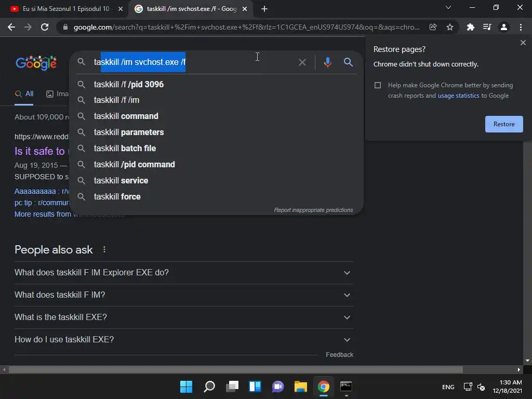Switch to Images results tab
The width and height of the screenshot is (532, 399).
coord(57,94)
